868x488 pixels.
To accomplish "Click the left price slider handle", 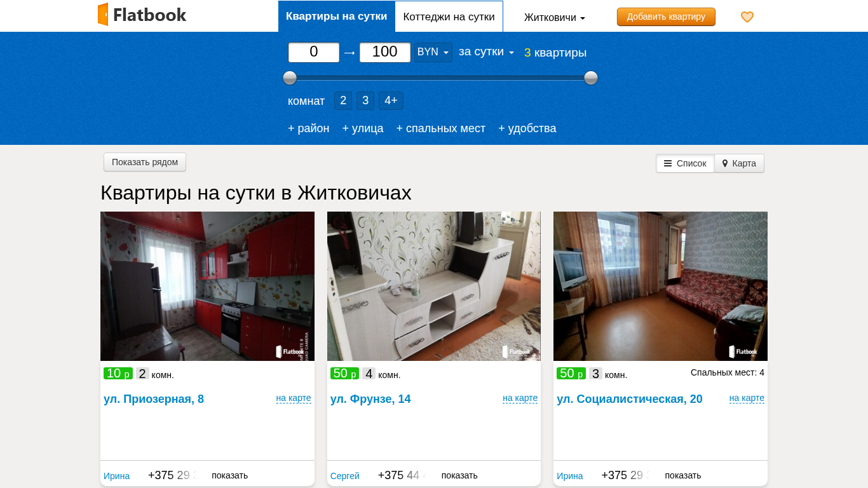I will click(290, 78).
